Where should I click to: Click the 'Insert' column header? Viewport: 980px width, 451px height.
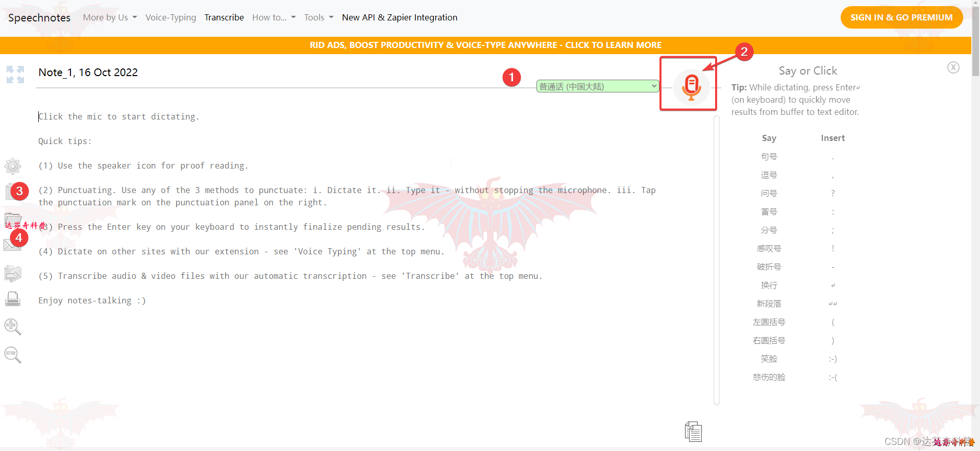833,138
